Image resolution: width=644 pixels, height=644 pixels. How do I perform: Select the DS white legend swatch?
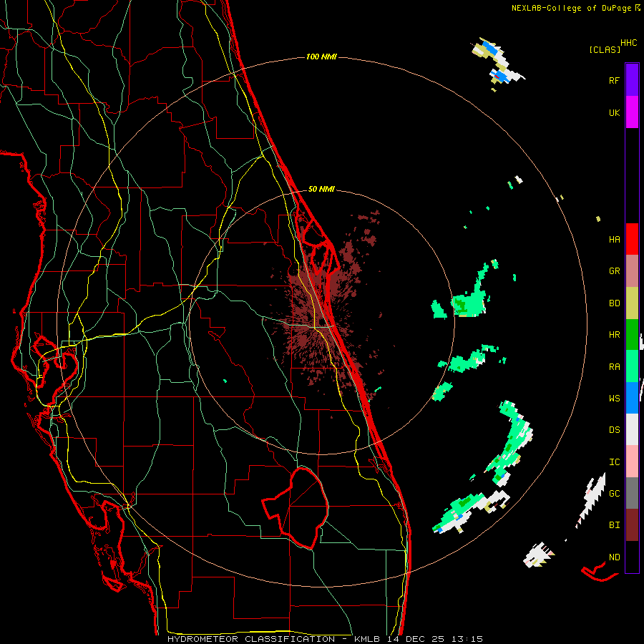pyautogui.click(x=632, y=429)
